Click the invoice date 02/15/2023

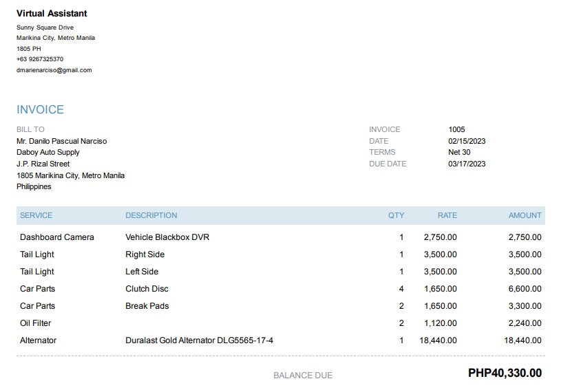tap(467, 141)
